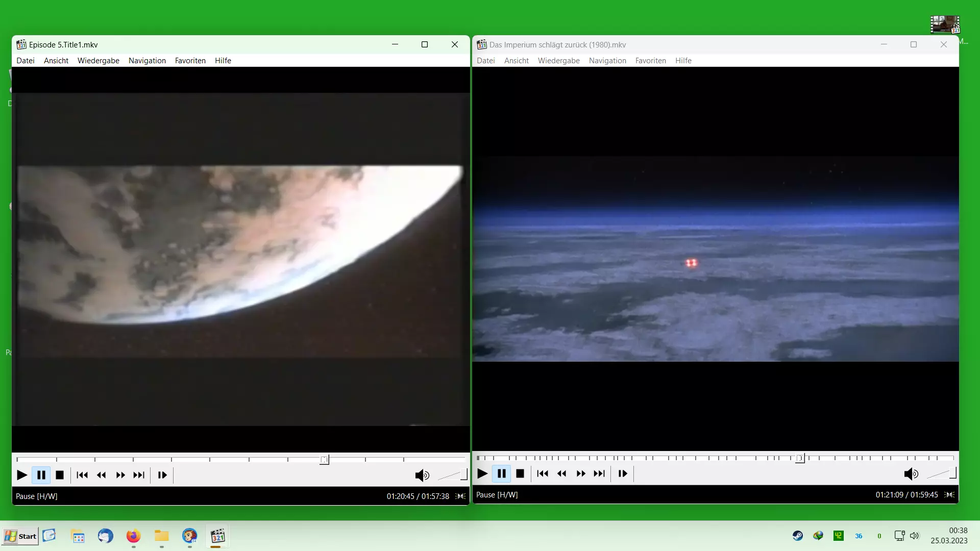980x551 pixels.
Task: Fast forward playback in Episode 5 window
Action: click(x=120, y=475)
